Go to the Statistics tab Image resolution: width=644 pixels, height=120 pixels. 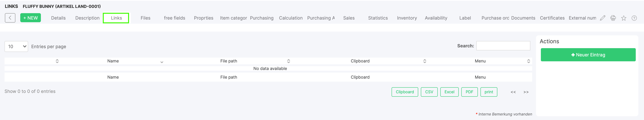click(x=378, y=18)
